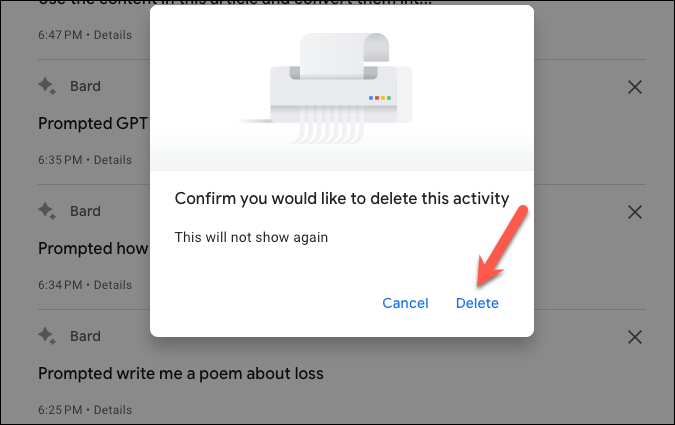Open Details for the 6:35 PM activity
Viewport: 675px width, 425px height.
pyautogui.click(x=113, y=160)
